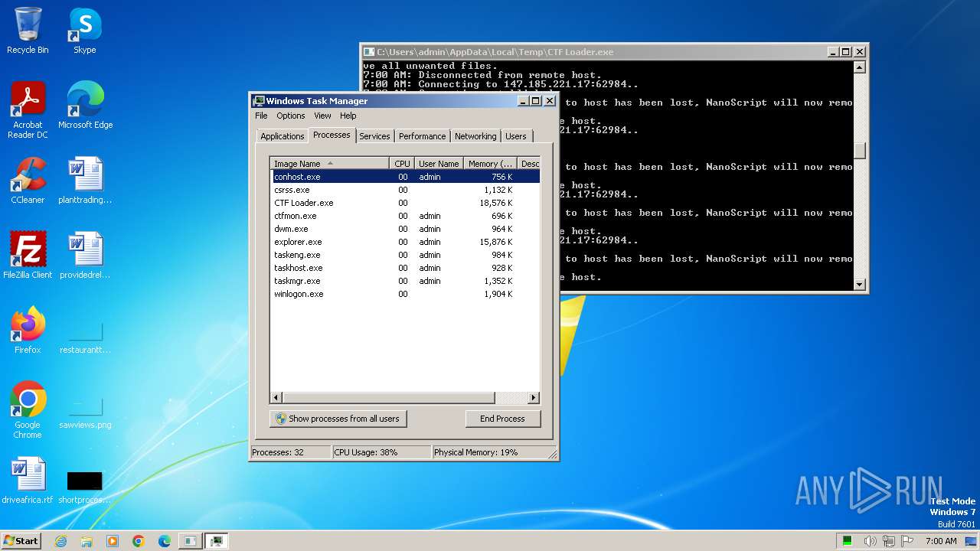Click console window scroll up arrow
980x551 pixels.
click(x=860, y=67)
